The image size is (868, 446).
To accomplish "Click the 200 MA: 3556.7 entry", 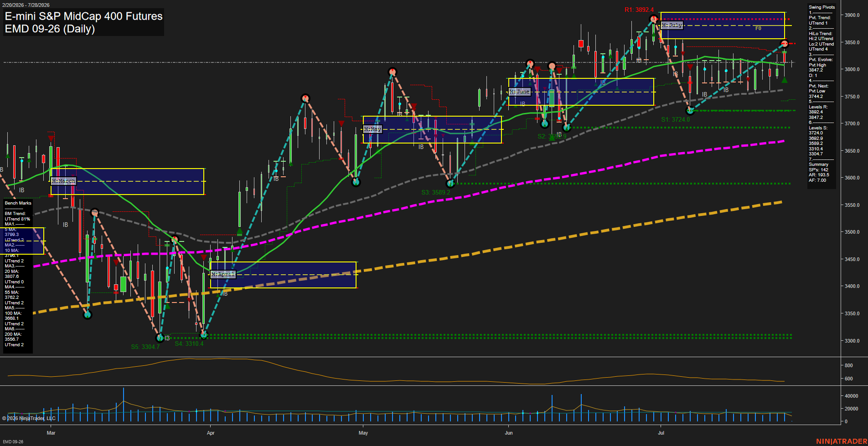I will tap(13, 337).
